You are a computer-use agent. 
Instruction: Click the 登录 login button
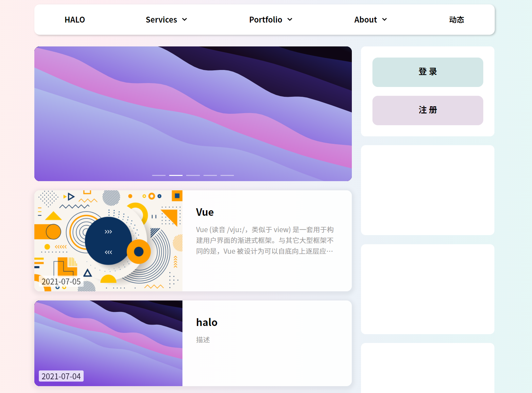click(x=428, y=72)
